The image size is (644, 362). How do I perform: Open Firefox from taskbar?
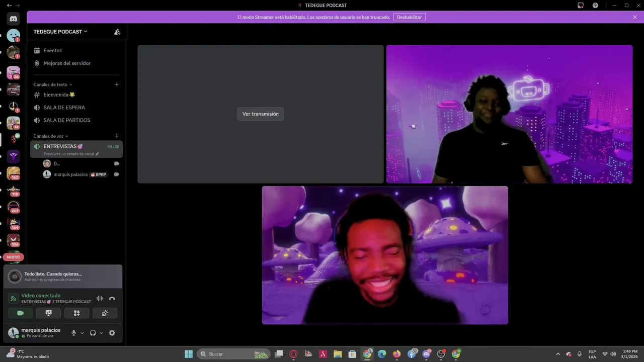pyautogui.click(x=397, y=354)
